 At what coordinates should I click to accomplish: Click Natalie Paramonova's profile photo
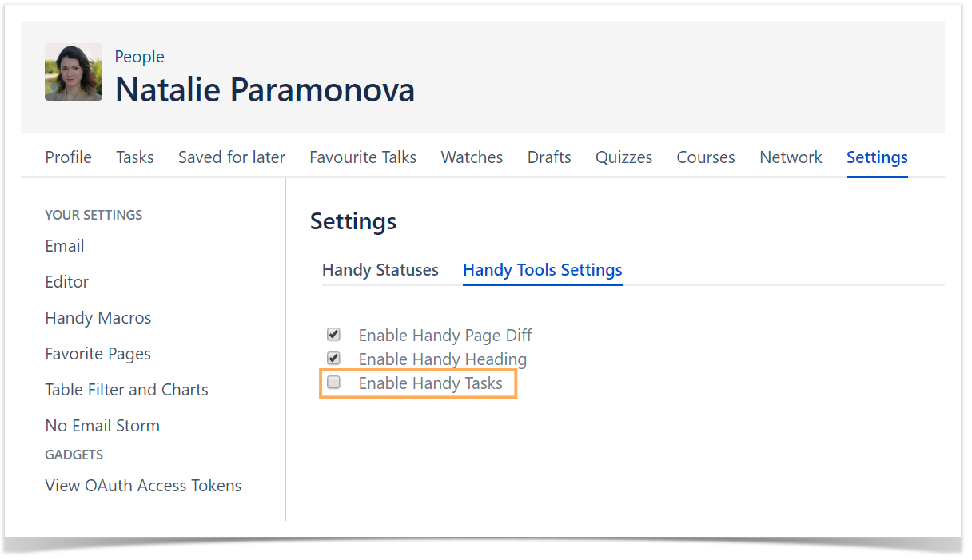click(x=74, y=72)
